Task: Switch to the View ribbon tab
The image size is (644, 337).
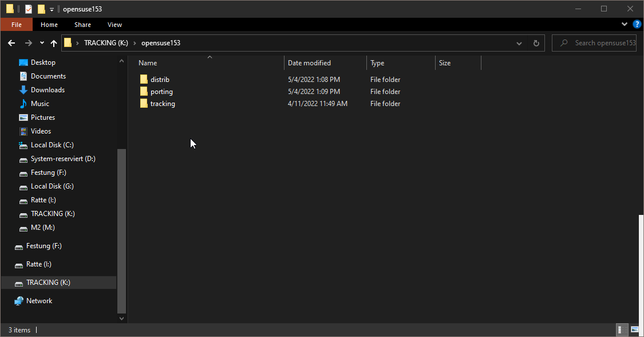Action: coord(114,25)
